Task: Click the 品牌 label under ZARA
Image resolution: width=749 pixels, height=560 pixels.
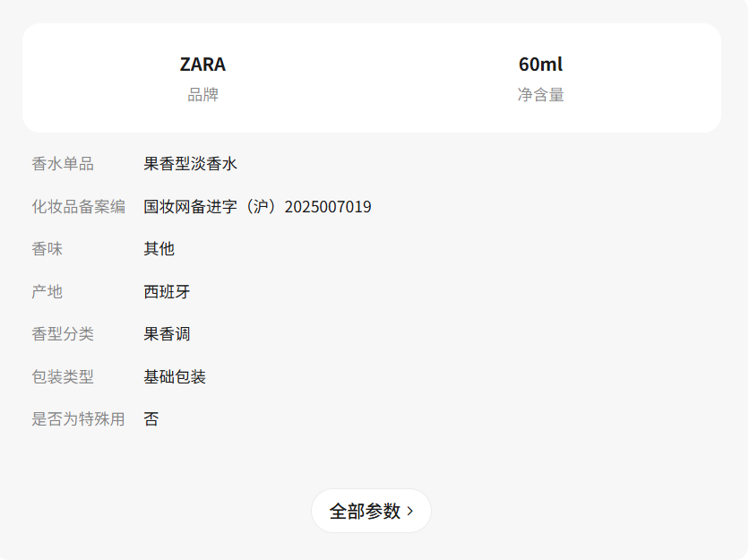Action: click(x=202, y=94)
